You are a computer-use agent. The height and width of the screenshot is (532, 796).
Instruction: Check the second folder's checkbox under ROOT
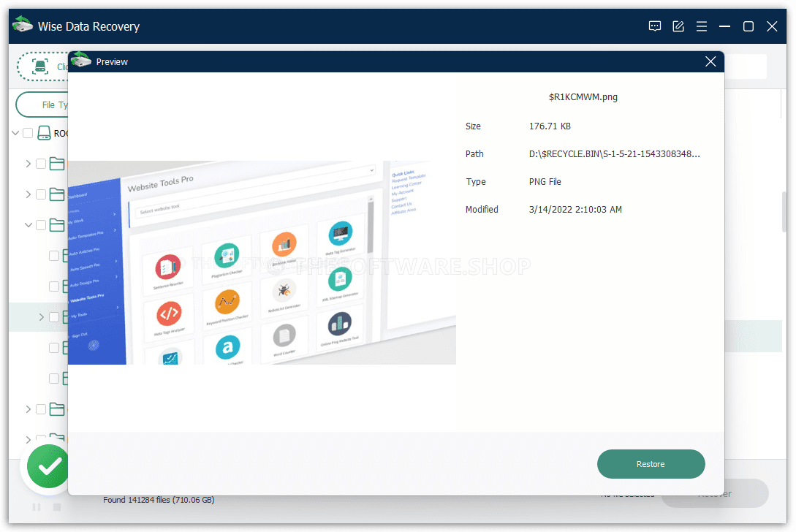click(x=41, y=194)
